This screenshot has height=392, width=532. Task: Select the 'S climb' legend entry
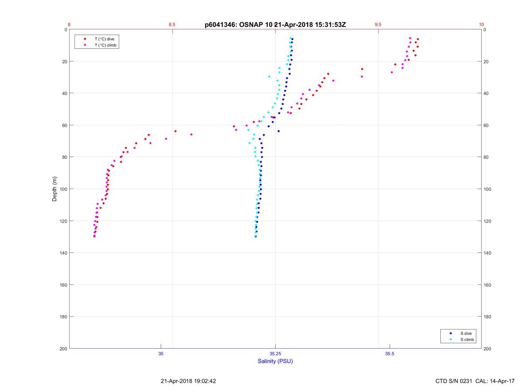[467, 339]
